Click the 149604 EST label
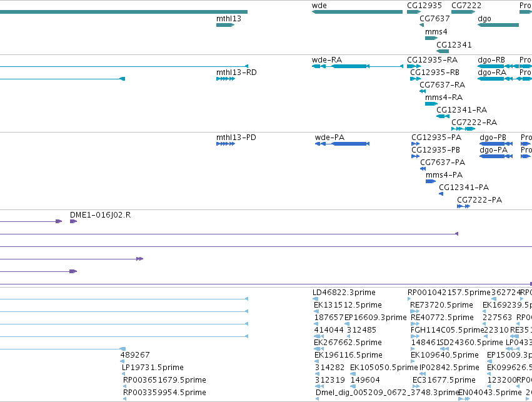This screenshot has width=532, height=402. click(x=365, y=380)
